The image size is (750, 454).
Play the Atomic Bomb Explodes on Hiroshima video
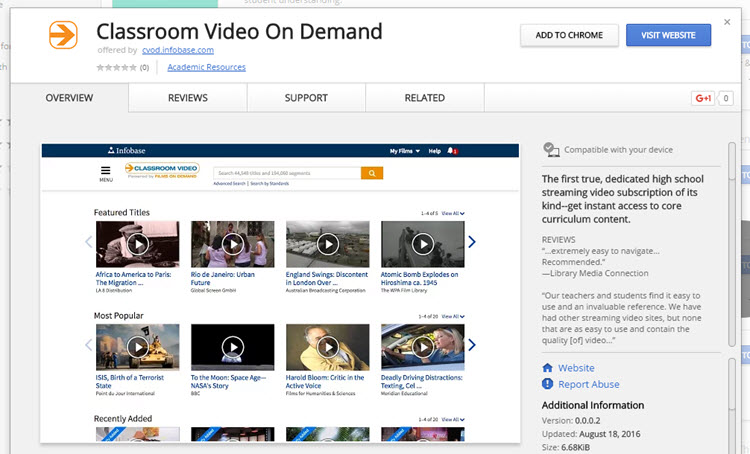tap(423, 244)
